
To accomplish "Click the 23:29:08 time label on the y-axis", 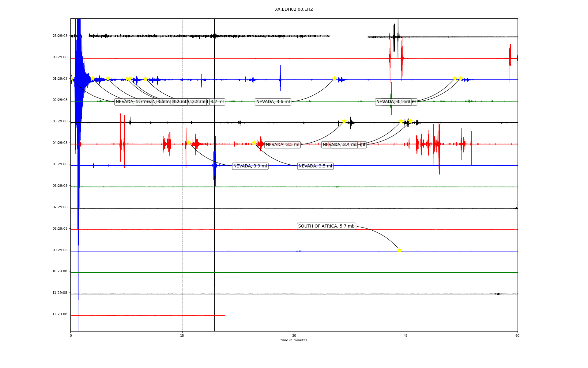I will [x=60, y=36].
